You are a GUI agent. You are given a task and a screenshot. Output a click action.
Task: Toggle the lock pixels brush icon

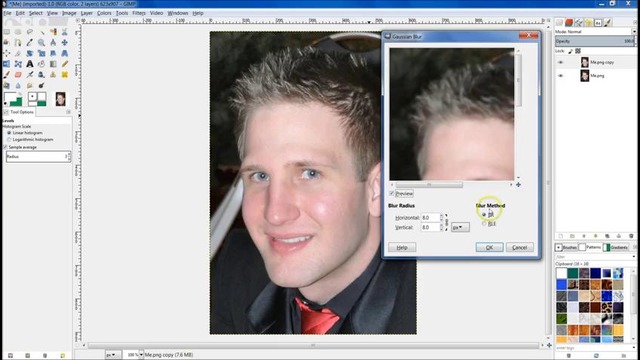(x=571, y=51)
